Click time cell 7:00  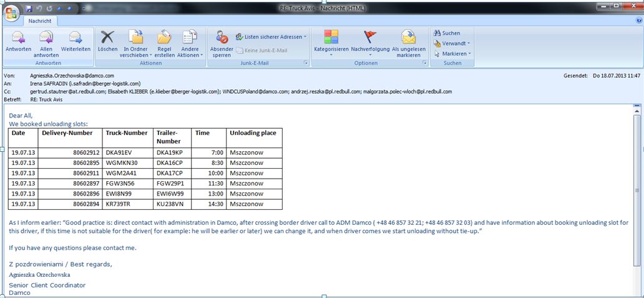(x=217, y=152)
